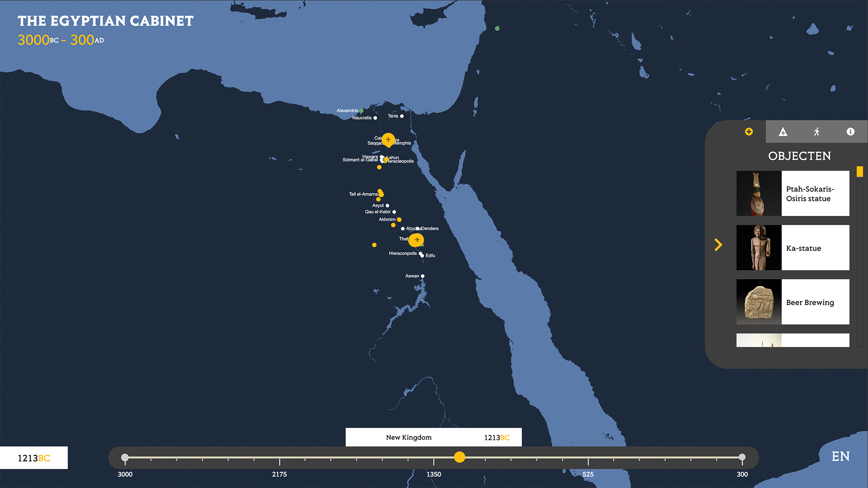This screenshot has width=868, height=488.
Task: Collapse side panel with yellow chevron arrow
Action: [718, 245]
